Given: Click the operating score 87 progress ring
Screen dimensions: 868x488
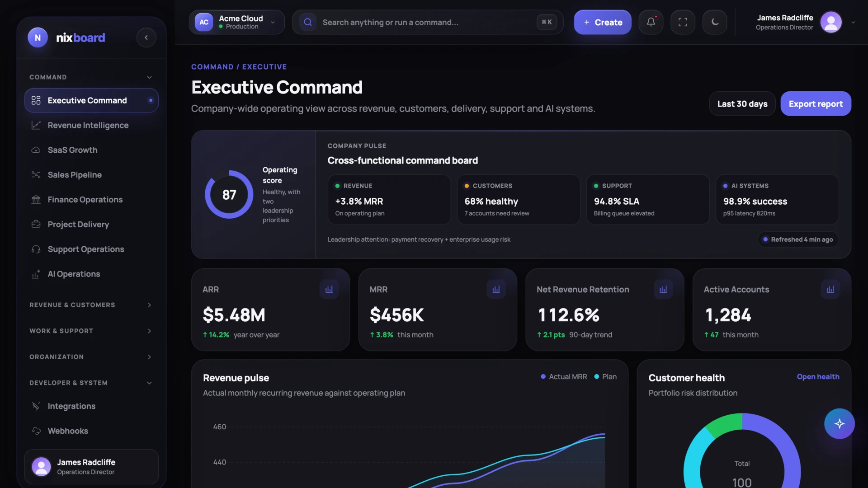Looking at the screenshot, I should click(x=229, y=195).
